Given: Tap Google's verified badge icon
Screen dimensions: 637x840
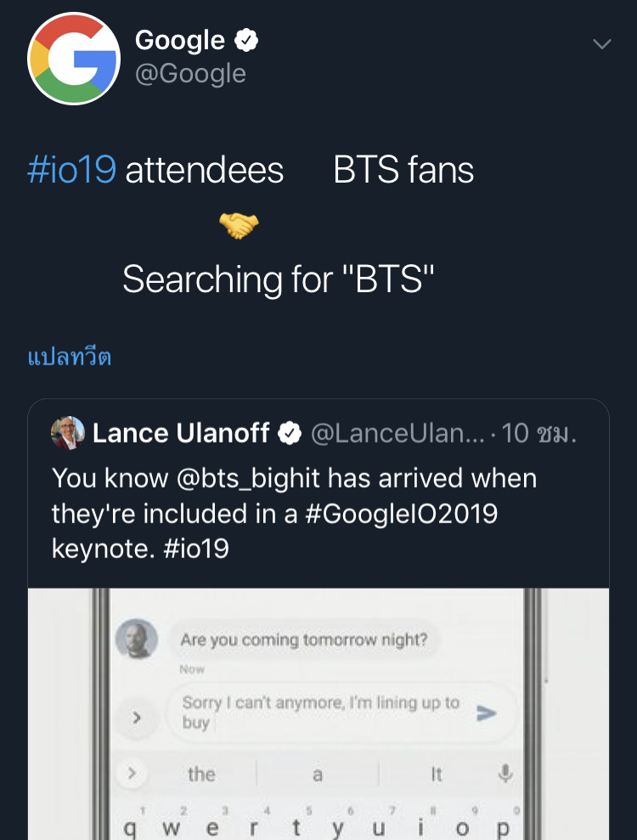Looking at the screenshot, I should 246,40.
